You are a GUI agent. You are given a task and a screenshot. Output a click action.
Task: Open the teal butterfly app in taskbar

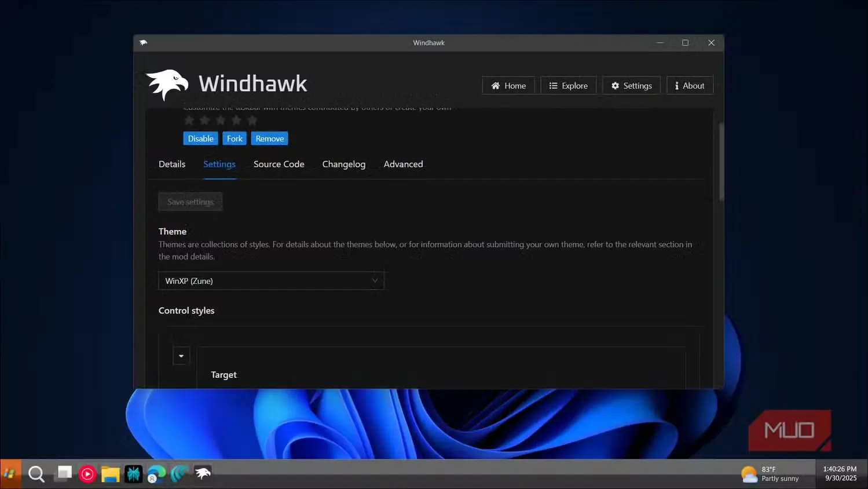(x=133, y=474)
